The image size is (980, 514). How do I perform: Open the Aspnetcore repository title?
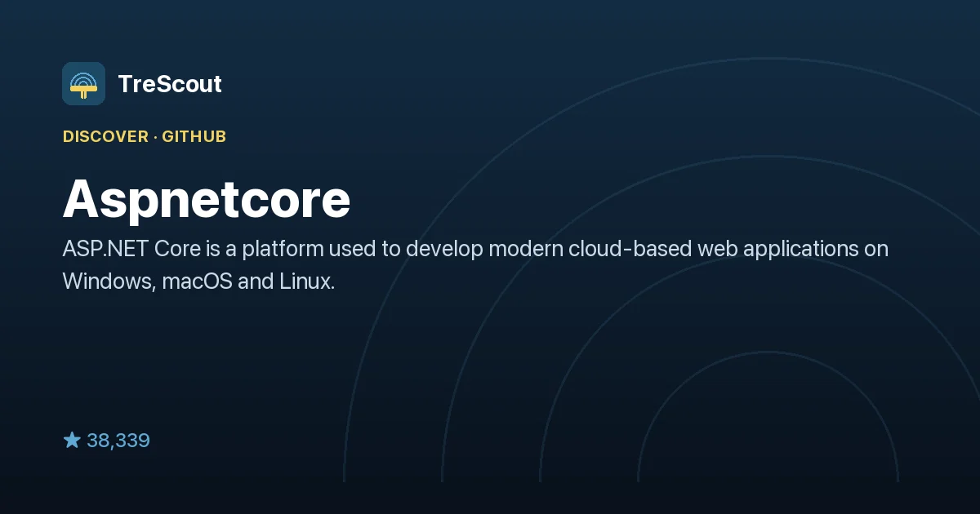pos(207,200)
